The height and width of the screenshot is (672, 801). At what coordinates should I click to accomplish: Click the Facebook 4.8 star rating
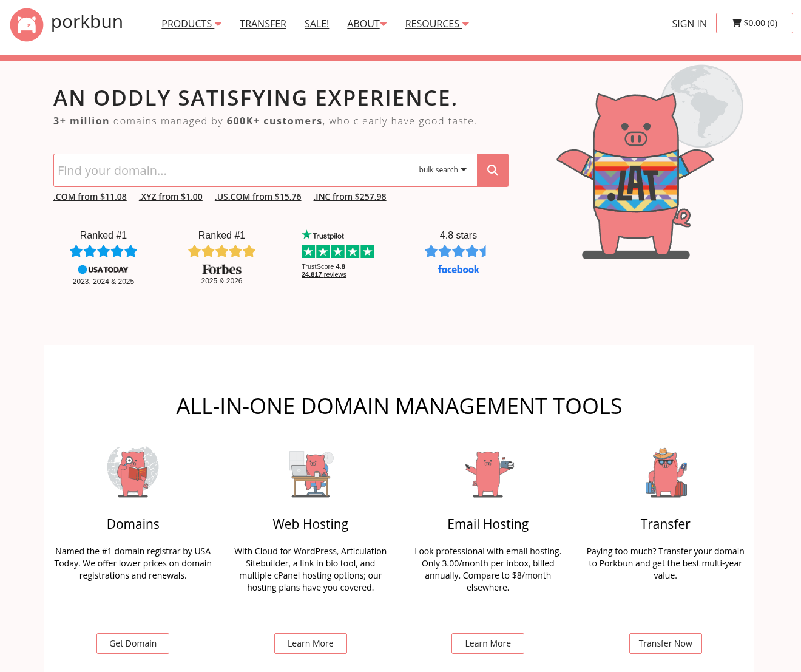coord(456,251)
